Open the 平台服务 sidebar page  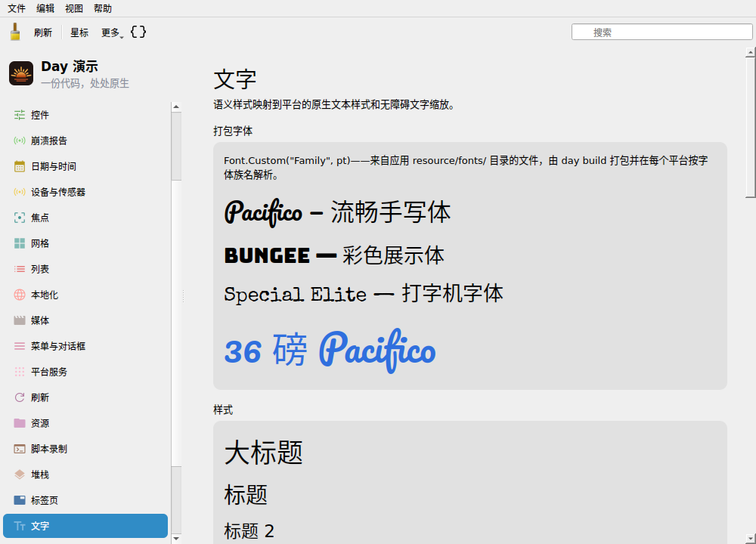pos(85,372)
